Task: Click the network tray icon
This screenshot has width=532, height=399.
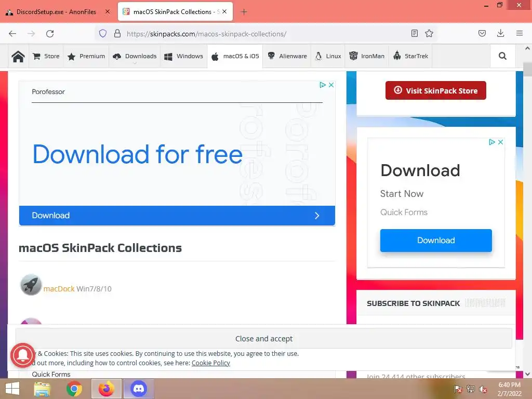Action: (471, 390)
